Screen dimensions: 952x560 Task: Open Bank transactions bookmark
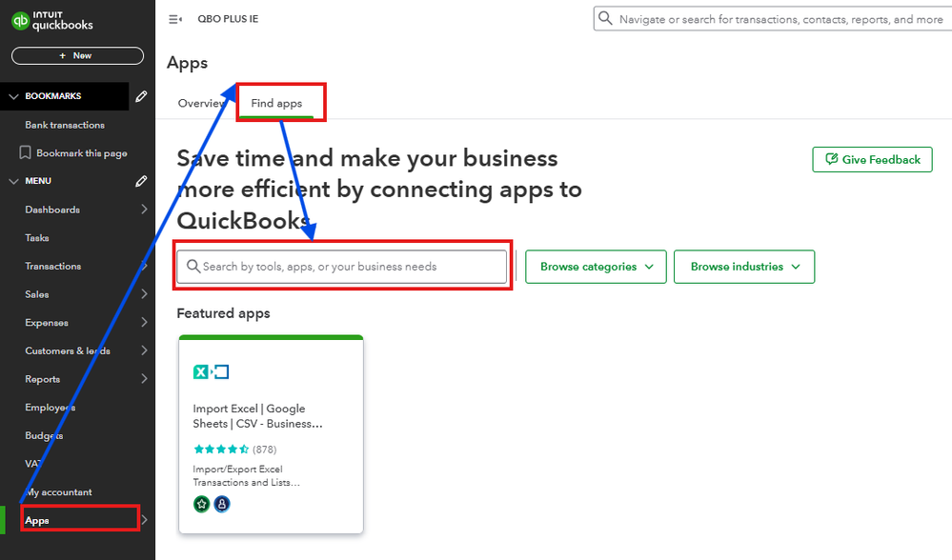[x=65, y=125]
